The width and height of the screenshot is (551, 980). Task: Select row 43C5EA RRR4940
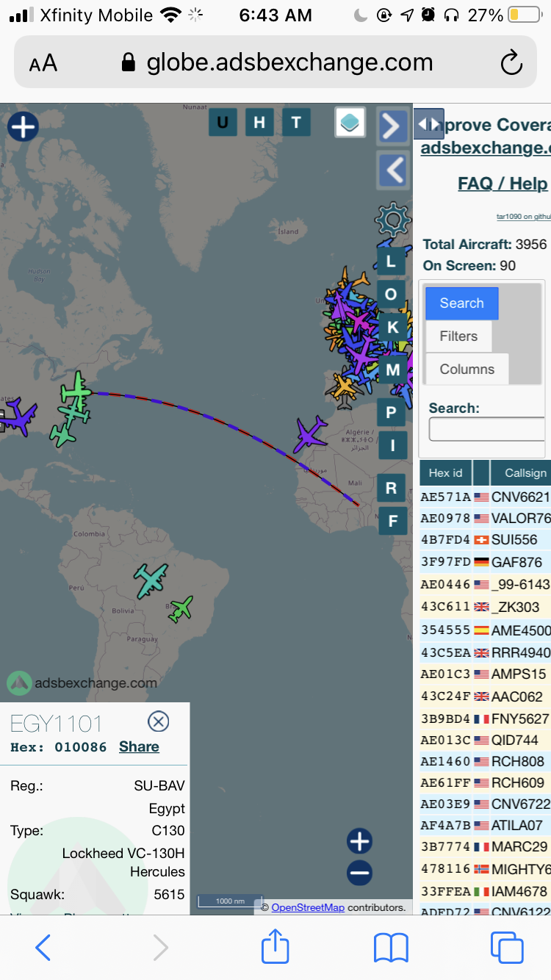click(x=485, y=652)
